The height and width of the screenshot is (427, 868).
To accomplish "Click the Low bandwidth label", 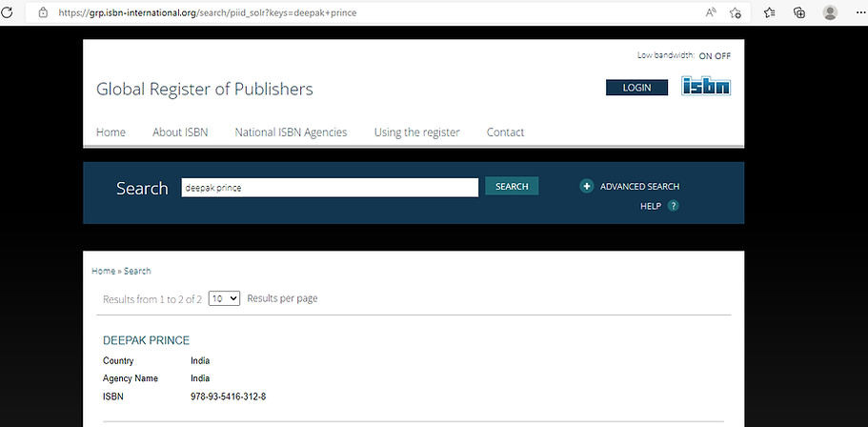I will click(x=666, y=55).
